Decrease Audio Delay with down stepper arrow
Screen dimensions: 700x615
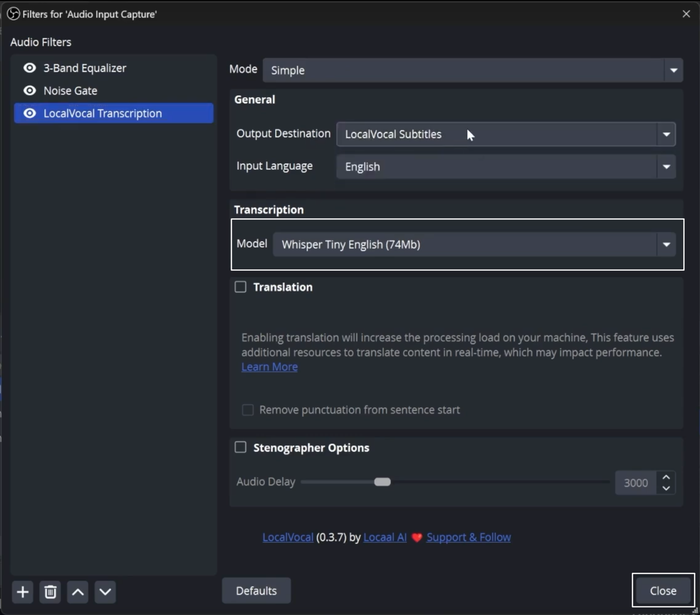point(666,488)
